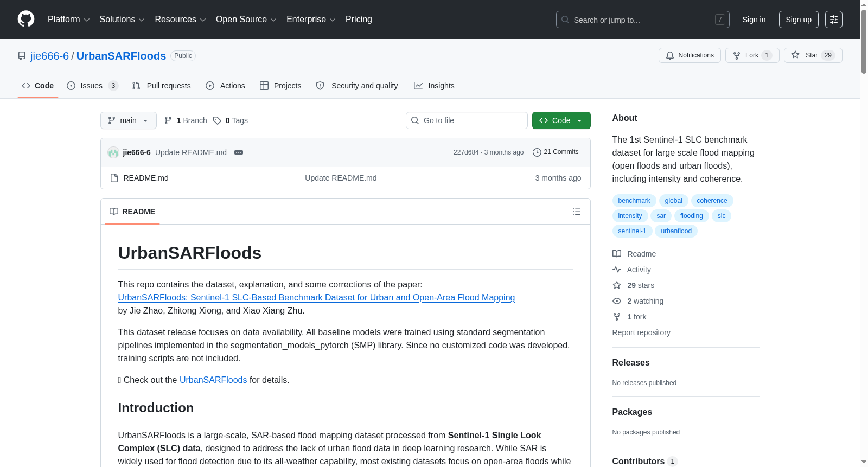Click the Pull requests icon

136,86
